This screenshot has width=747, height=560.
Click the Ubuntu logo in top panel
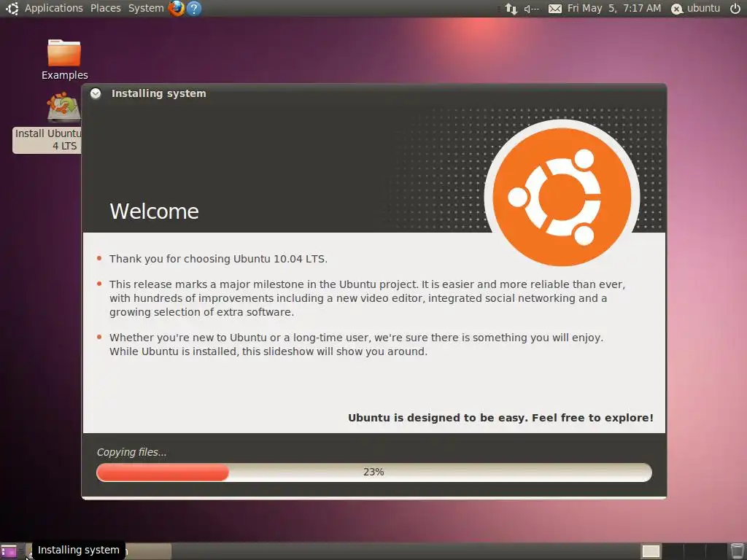tap(12, 8)
